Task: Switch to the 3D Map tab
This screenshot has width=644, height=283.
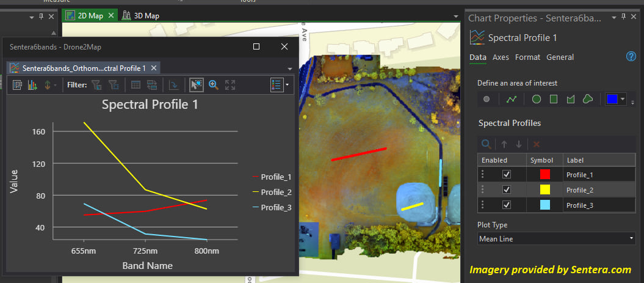Action: click(x=140, y=16)
